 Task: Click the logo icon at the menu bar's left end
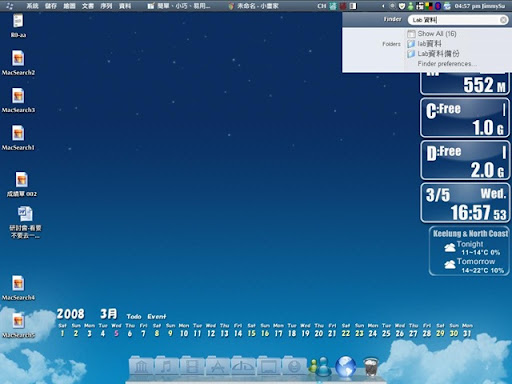click(10, 6)
